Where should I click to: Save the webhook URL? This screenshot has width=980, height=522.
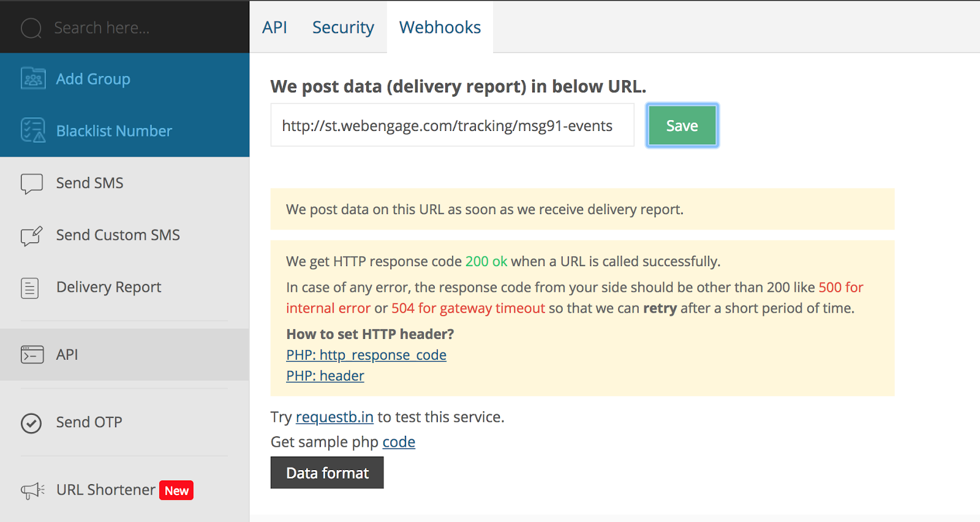point(682,125)
